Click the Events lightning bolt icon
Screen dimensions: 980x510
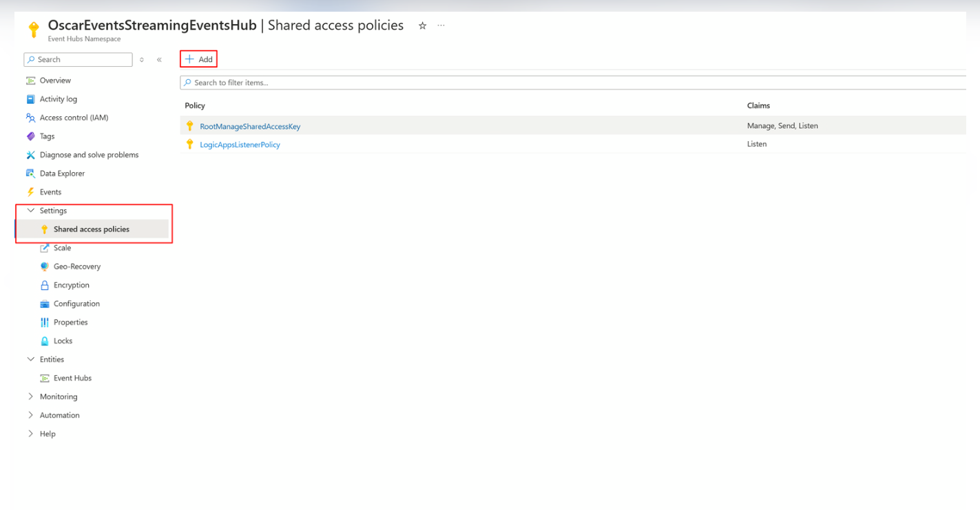tap(30, 192)
